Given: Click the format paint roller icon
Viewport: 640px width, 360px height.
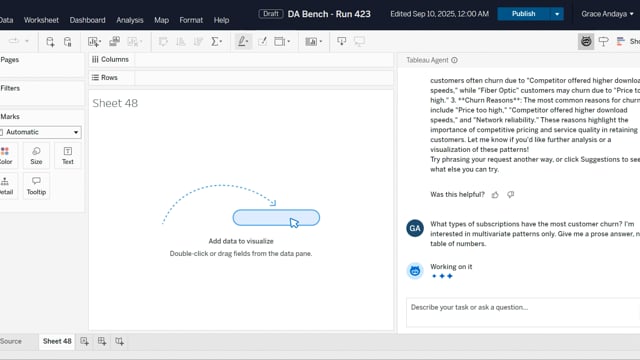Looking at the screenshot, I should [603, 42].
